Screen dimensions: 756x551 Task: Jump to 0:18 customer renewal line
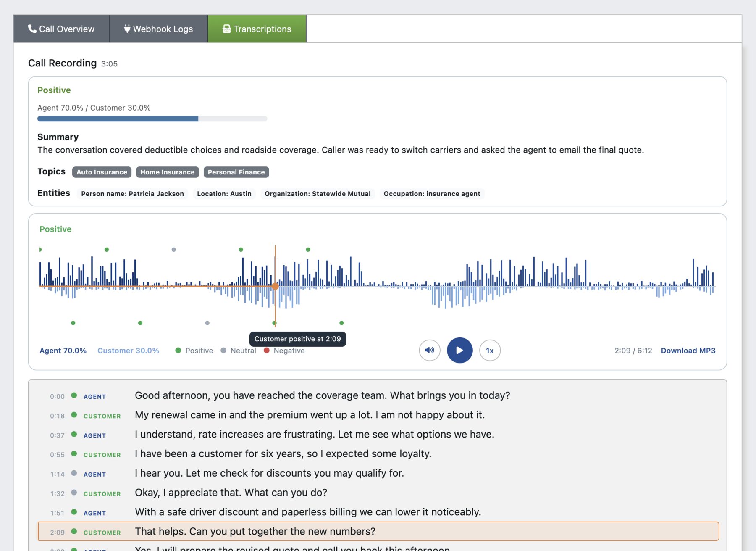click(x=378, y=415)
